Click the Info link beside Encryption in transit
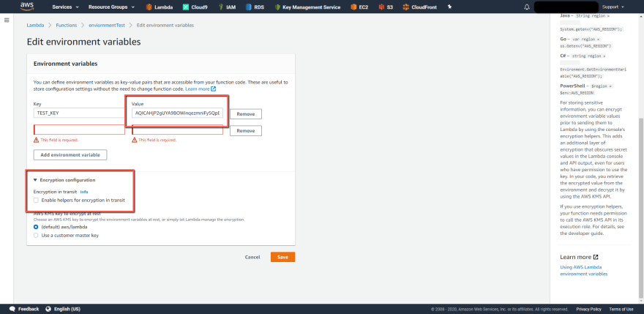The height and width of the screenshot is (314, 644). 83,192
